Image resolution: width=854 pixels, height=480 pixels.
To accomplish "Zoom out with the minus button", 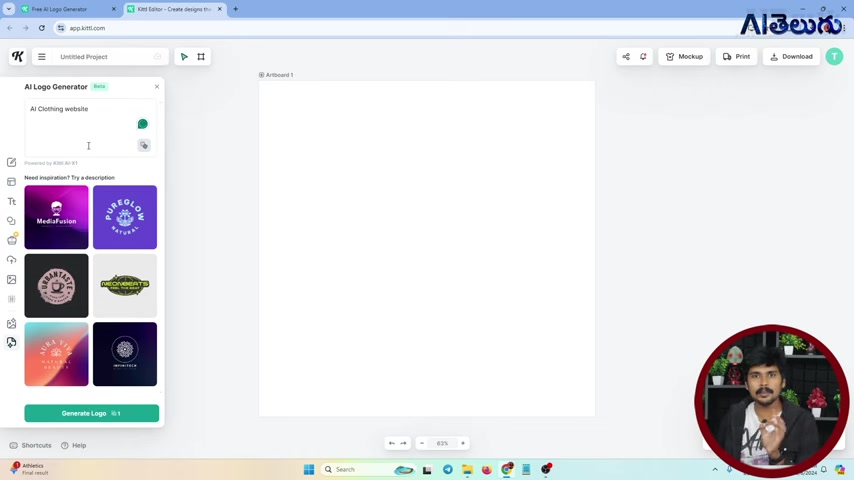I will coord(422,443).
